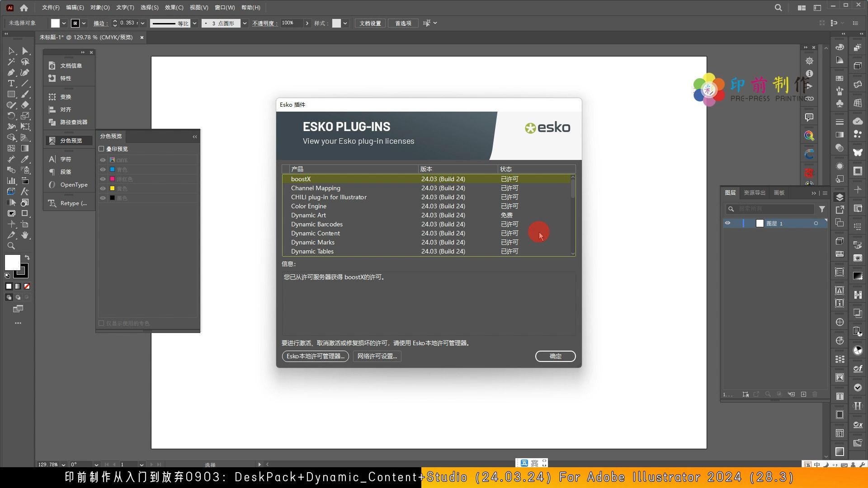Create new layer in Layers panel
Image resolution: width=868 pixels, height=488 pixels.
pos(803,394)
